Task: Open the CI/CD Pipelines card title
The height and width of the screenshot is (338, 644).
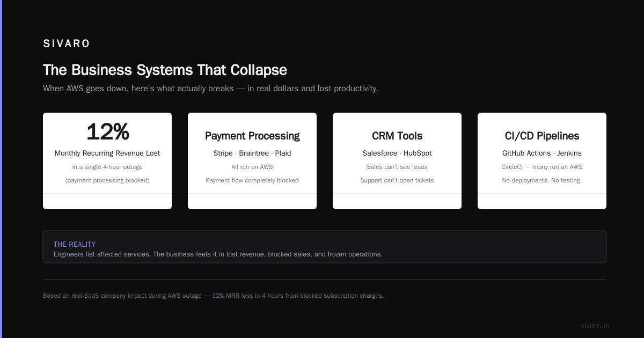Action: tap(542, 136)
